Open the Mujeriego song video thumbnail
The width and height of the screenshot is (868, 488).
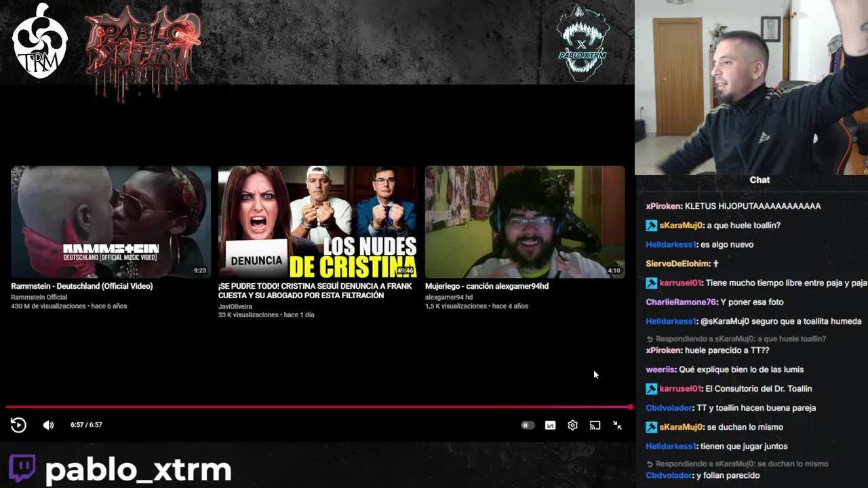coord(525,222)
